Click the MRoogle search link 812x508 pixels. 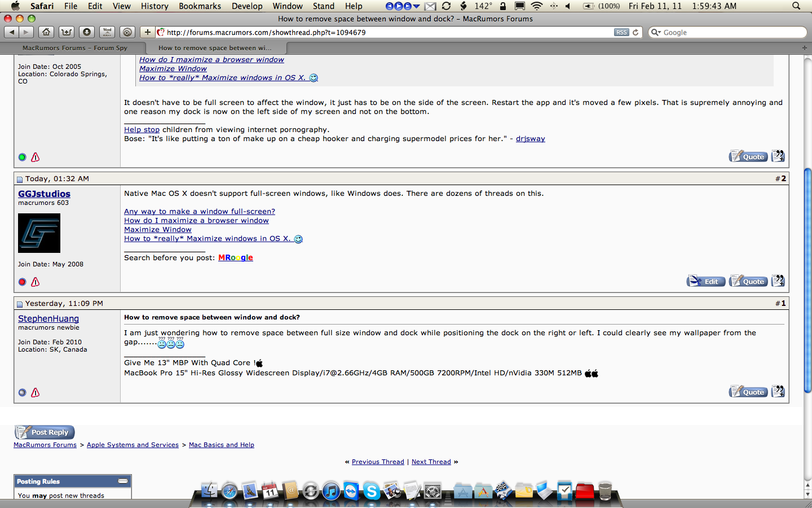pos(236,257)
